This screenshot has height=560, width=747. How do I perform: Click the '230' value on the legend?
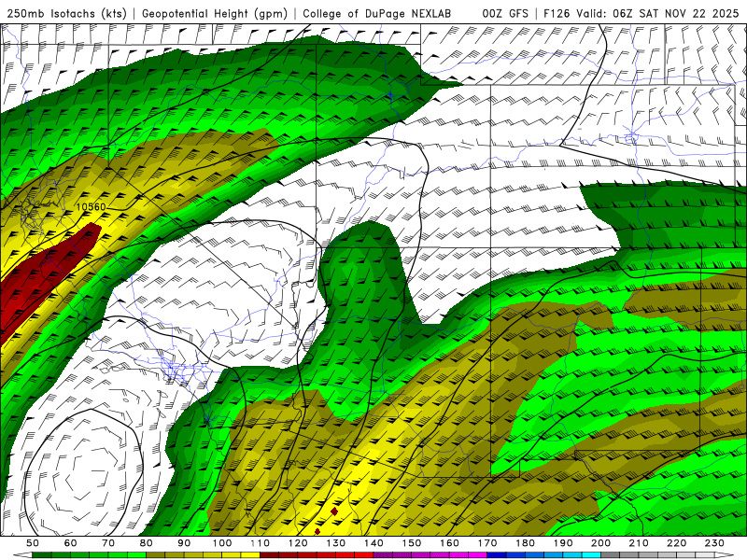click(x=715, y=543)
